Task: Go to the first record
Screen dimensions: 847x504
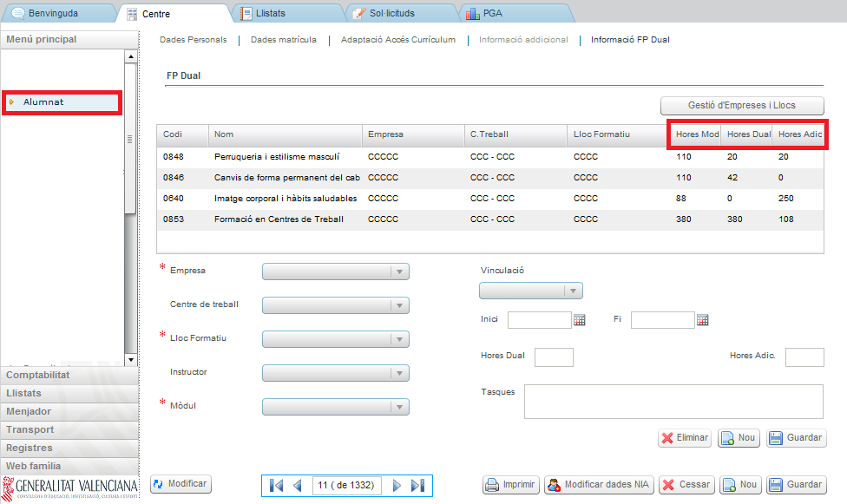Action: click(277, 485)
